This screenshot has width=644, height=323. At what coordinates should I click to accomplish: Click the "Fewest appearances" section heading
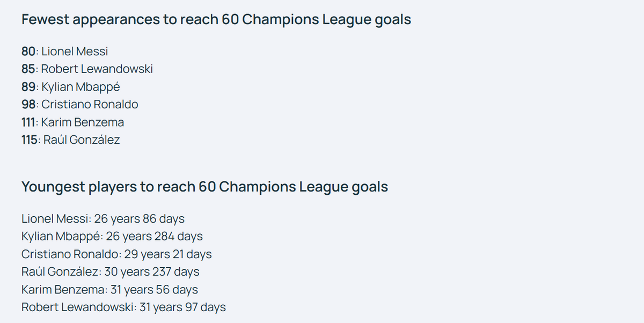tap(216, 20)
